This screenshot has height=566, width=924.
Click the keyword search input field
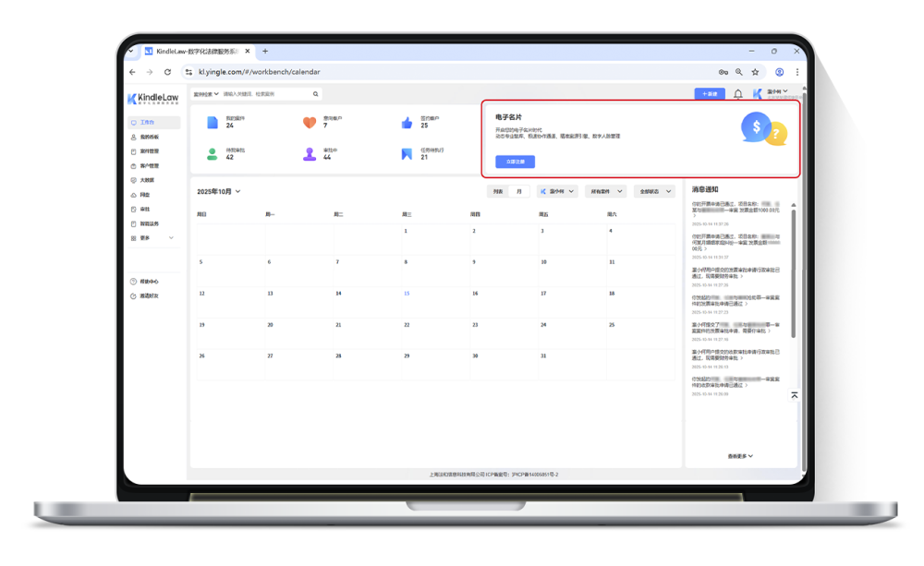(266, 94)
